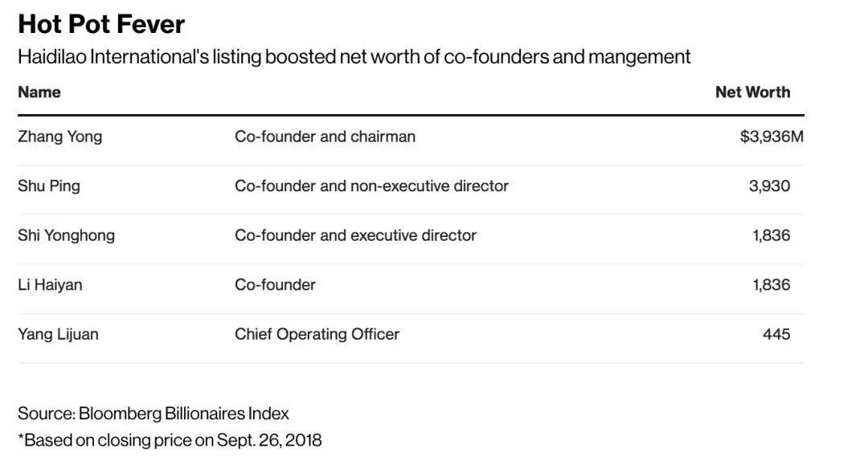Select the Shu Ping name cell
This screenshot has width=868, height=465.
[49, 186]
